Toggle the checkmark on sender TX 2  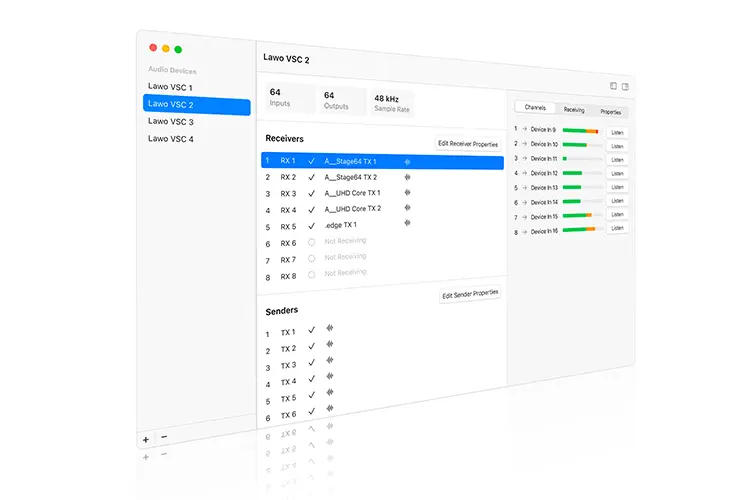coord(311,346)
